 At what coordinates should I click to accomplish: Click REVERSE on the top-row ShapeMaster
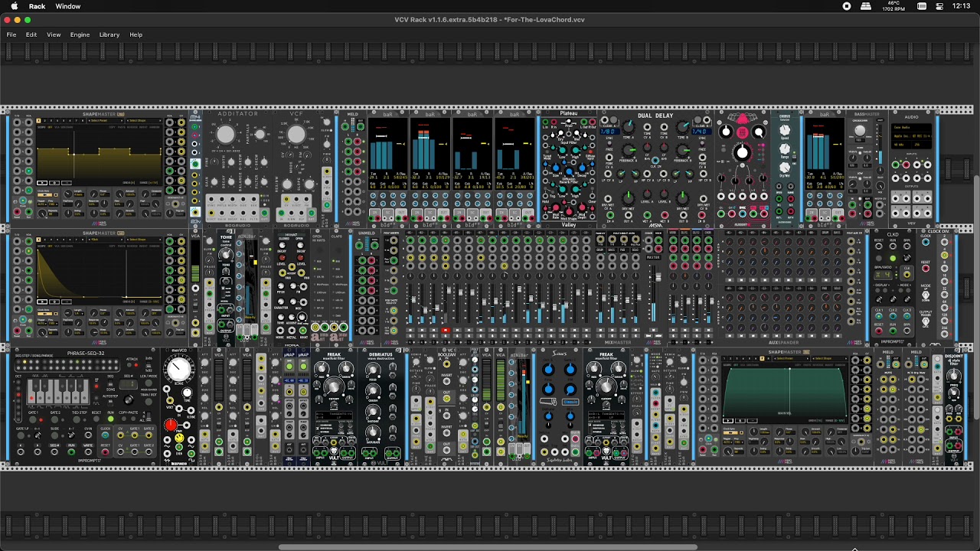pyautogui.click(x=132, y=127)
